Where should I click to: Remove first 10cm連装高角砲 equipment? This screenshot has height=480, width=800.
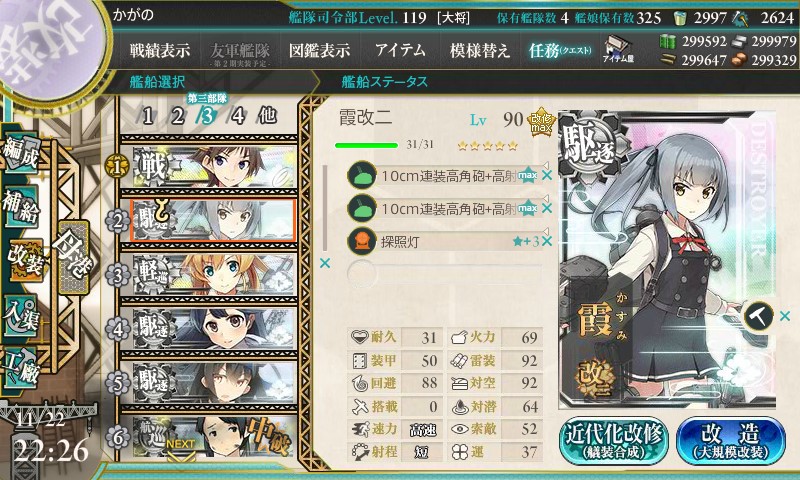[547, 175]
